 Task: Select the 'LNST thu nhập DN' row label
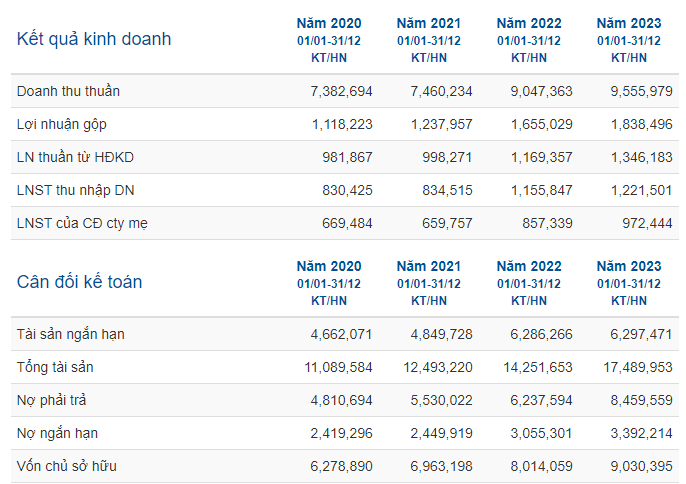pos(75,190)
